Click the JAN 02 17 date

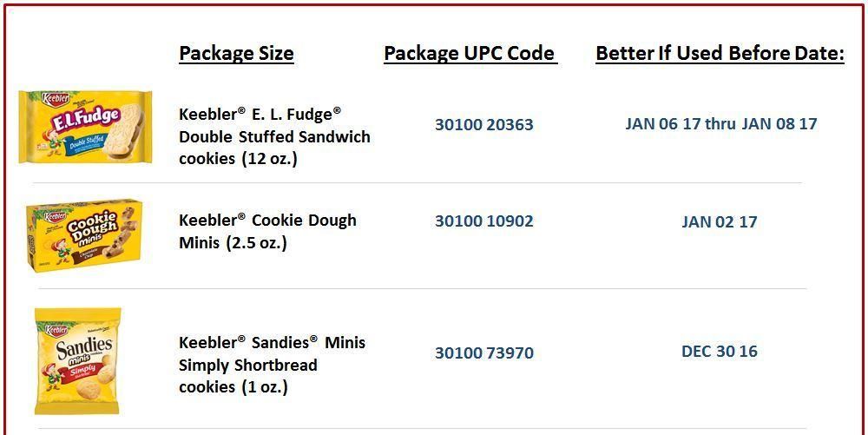719,222
